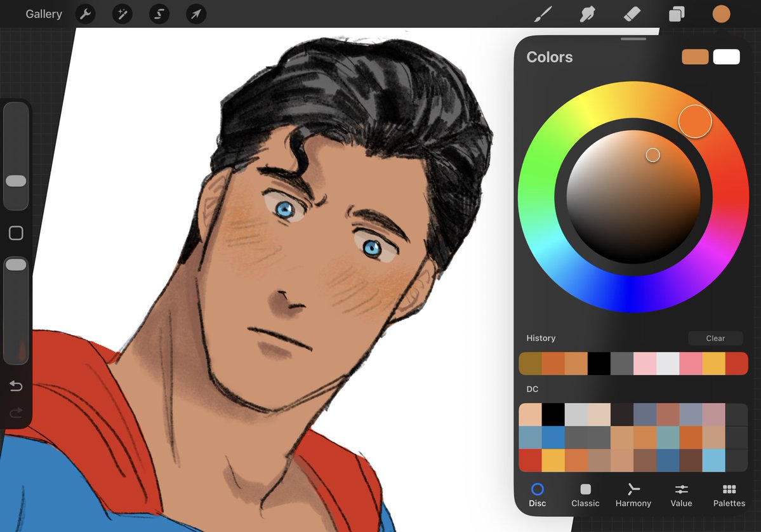
Task: Open the Layers panel
Action: point(677,14)
